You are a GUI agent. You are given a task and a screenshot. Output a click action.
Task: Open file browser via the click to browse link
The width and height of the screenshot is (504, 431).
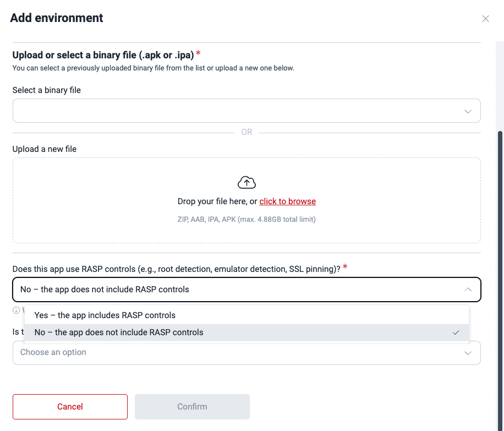click(x=287, y=201)
